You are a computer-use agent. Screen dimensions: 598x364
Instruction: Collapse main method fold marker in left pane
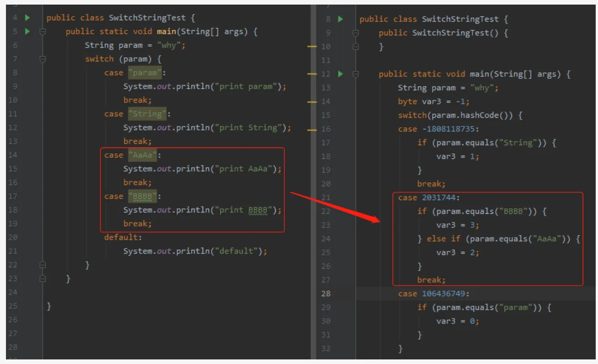(43, 32)
